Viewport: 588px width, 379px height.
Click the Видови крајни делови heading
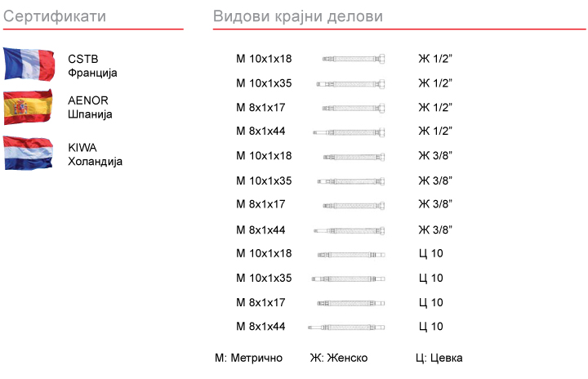pos(297,16)
